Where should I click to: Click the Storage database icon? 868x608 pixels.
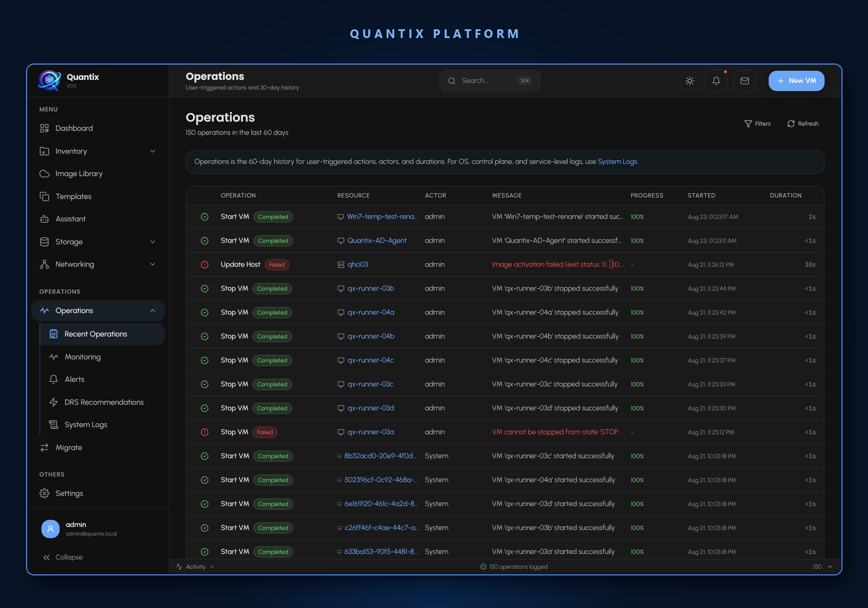(44, 242)
